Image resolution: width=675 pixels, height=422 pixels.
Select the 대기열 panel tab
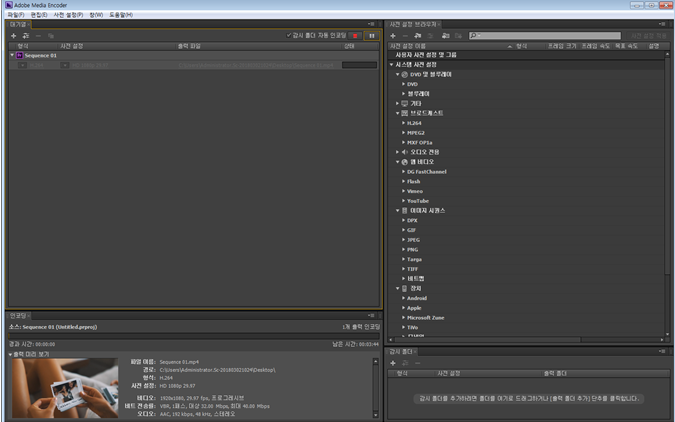tap(18, 25)
